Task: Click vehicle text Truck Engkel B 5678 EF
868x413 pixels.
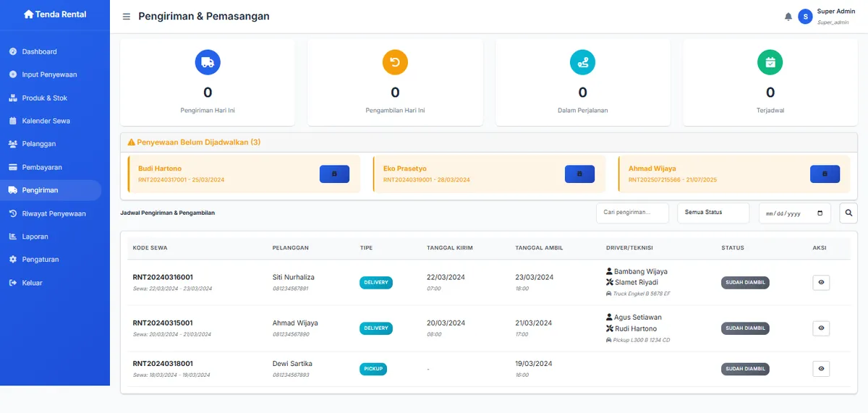Action: pyautogui.click(x=642, y=294)
